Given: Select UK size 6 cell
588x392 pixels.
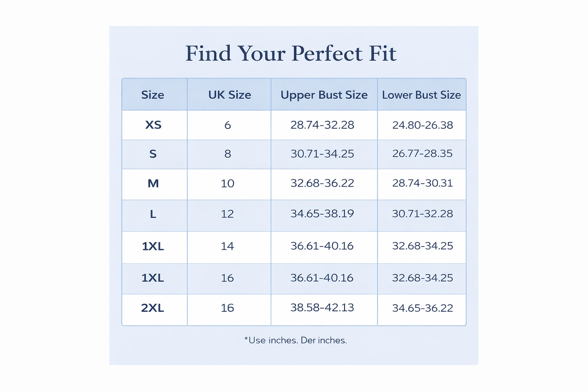Looking at the screenshot, I should 227,125.
